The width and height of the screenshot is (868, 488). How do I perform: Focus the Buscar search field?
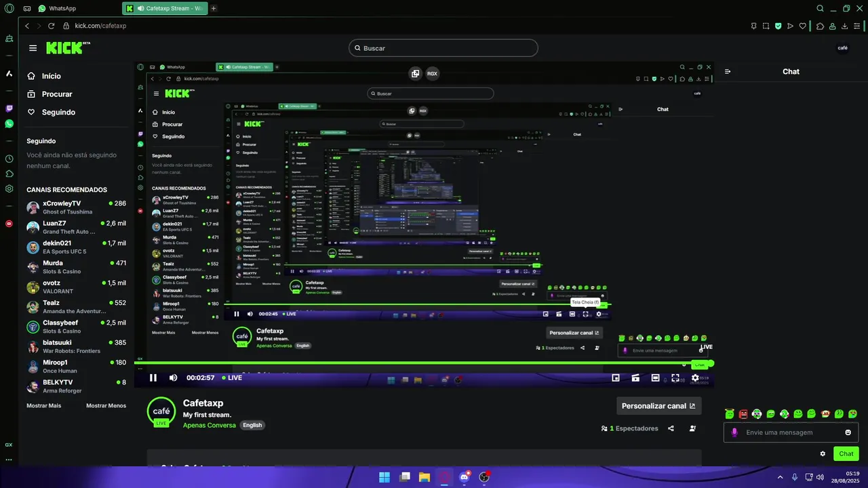[443, 48]
